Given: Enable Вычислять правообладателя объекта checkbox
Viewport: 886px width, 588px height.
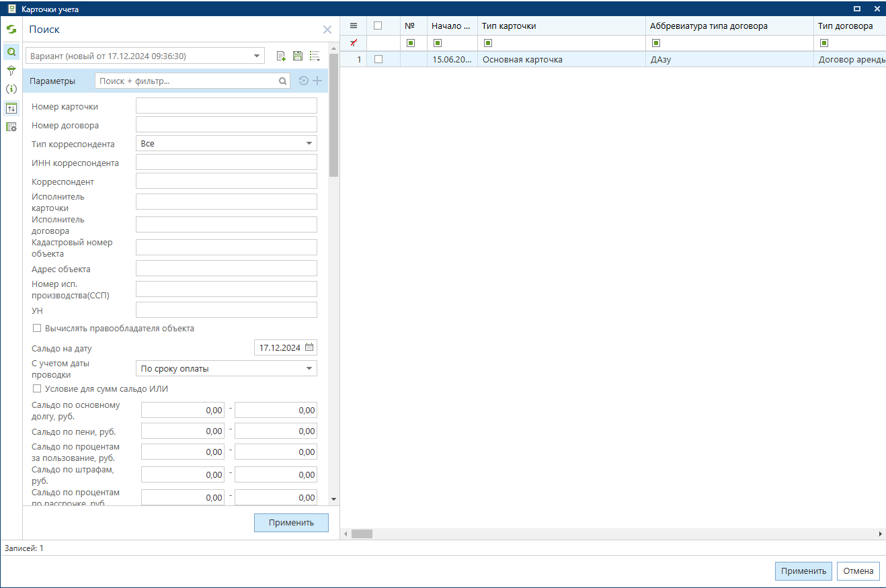Looking at the screenshot, I should tap(38, 329).
